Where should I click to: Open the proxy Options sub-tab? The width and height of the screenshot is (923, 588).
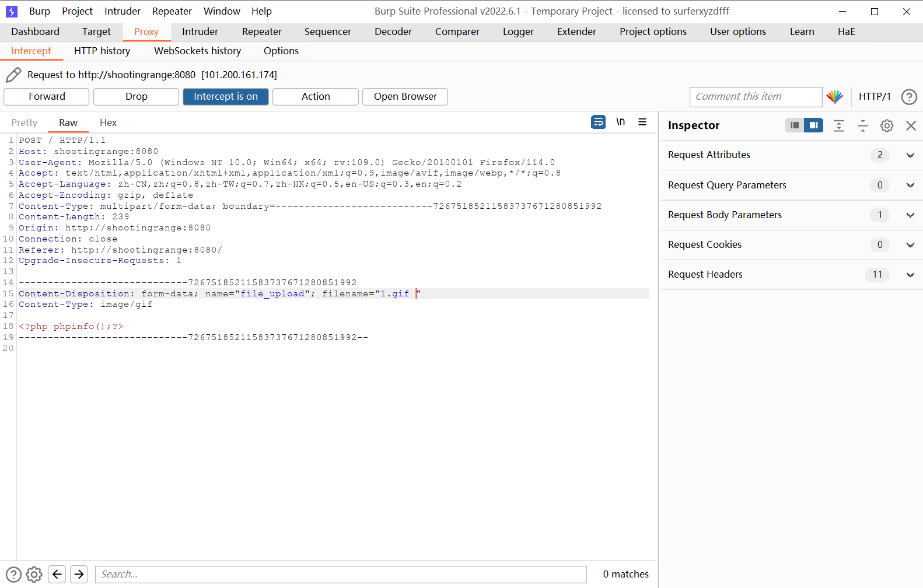tap(281, 51)
